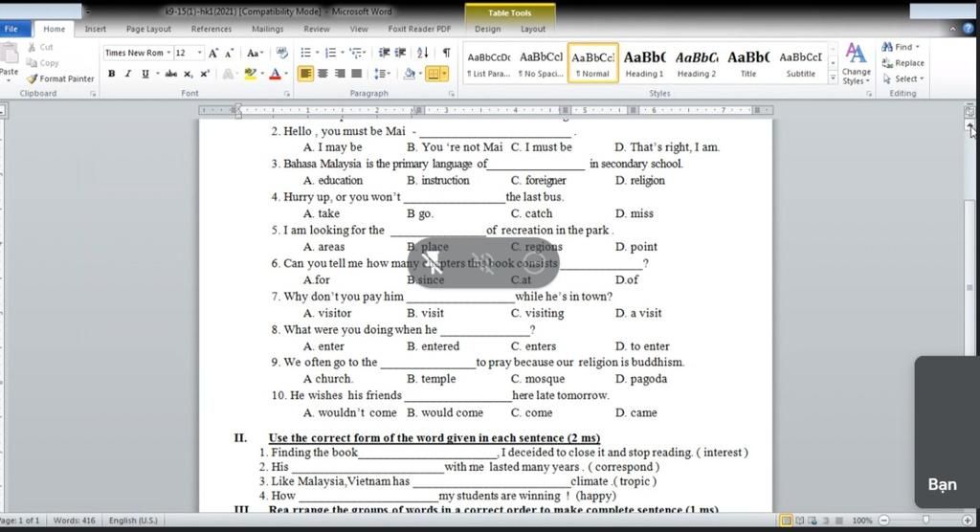Toggle bold formatting
The image size is (980, 532).
pyautogui.click(x=111, y=74)
